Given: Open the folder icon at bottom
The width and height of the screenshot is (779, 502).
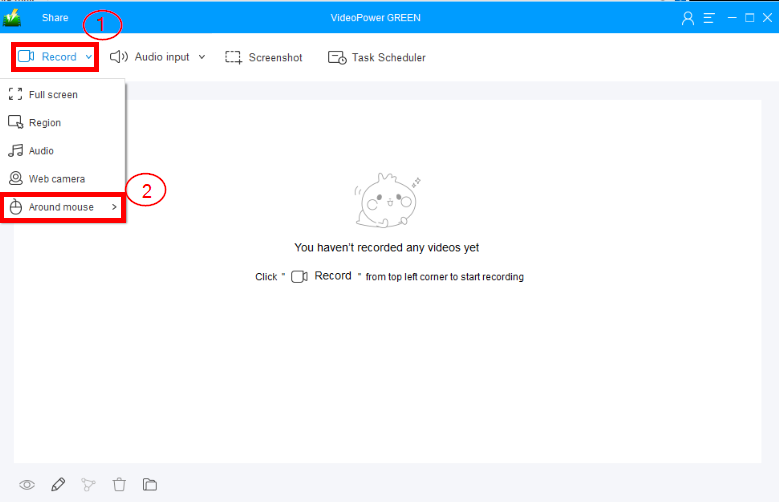Looking at the screenshot, I should [150, 484].
